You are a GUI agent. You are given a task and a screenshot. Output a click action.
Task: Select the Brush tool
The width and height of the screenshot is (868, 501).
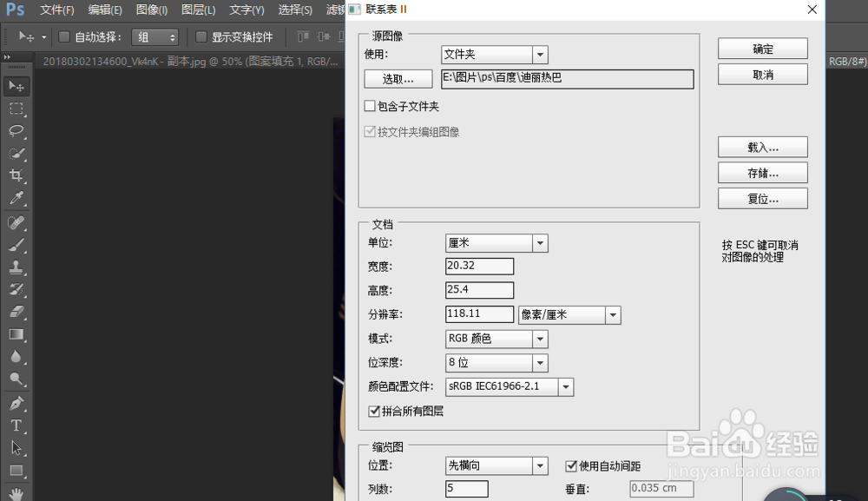point(16,244)
